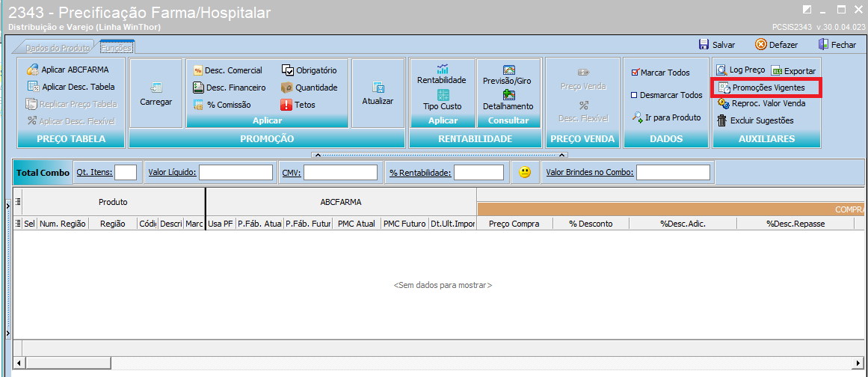
Task: Expand left side panel arrow near grid bottom
Action: click(x=7, y=334)
